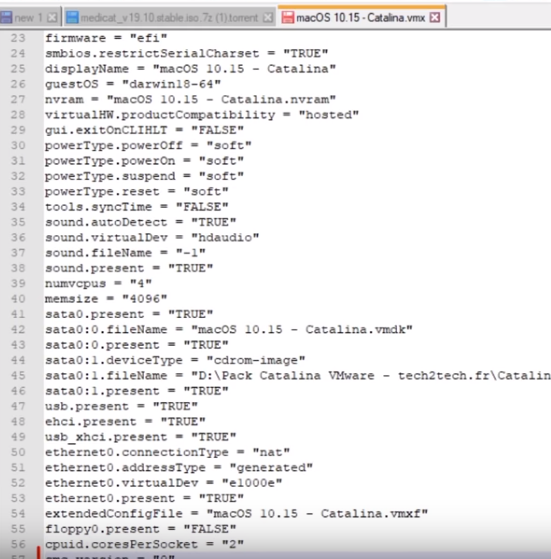Click the usb.present = "TRUE" line
The image size is (551, 559).
121,406
